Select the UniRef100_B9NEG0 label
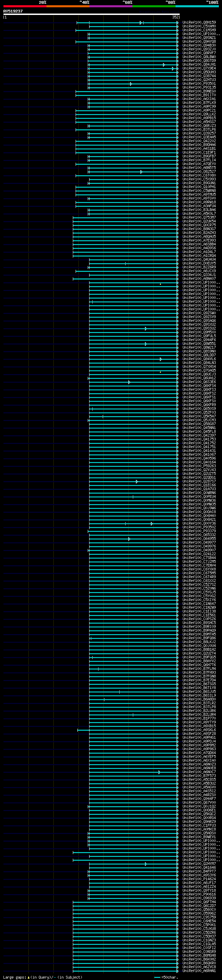 (x=199, y=91)
